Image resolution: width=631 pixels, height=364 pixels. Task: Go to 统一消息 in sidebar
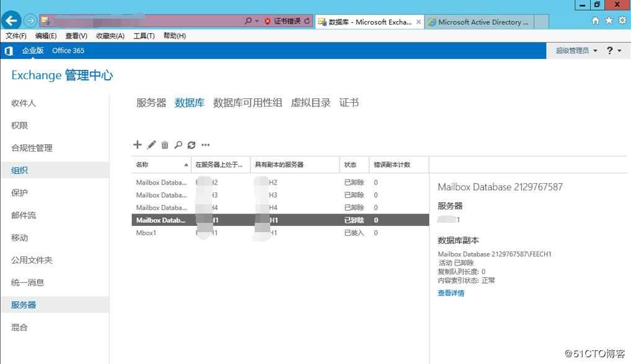(x=28, y=282)
